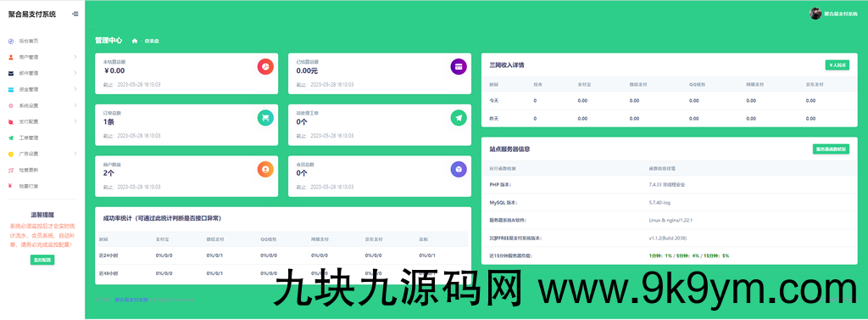868x320 pixels.
Task: Open the 聚合易支付系统 footer link
Action: pyautogui.click(x=131, y=300)
